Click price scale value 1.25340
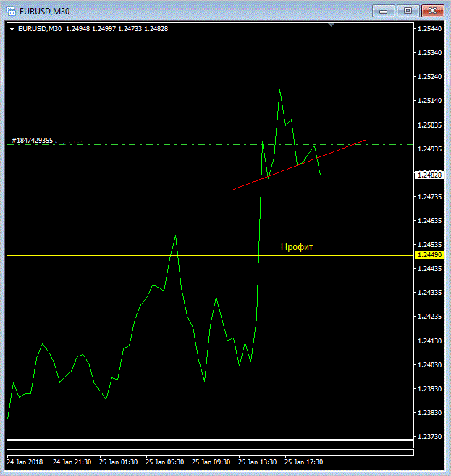 pyautogui.click(x=430, y=53)
